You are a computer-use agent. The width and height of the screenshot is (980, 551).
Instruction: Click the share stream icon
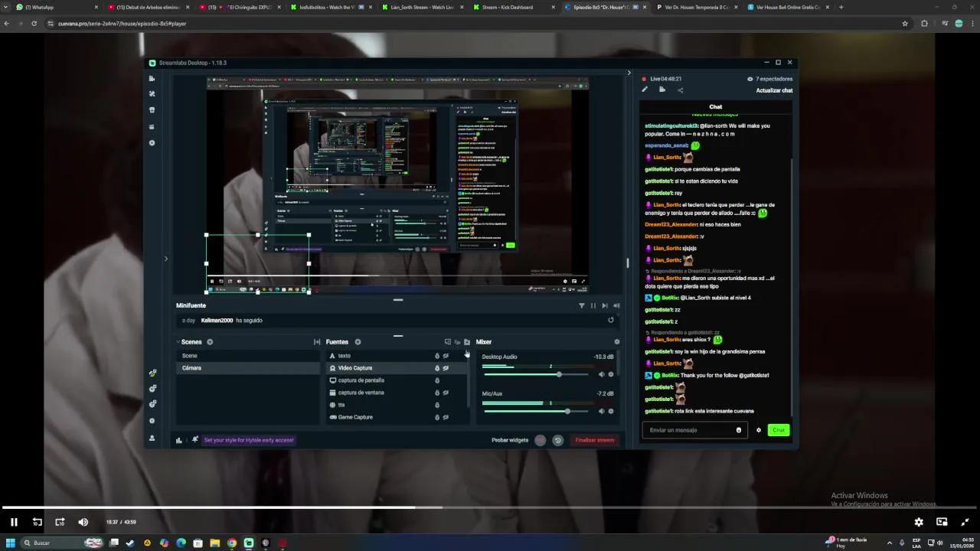click(x=680, y=90)
